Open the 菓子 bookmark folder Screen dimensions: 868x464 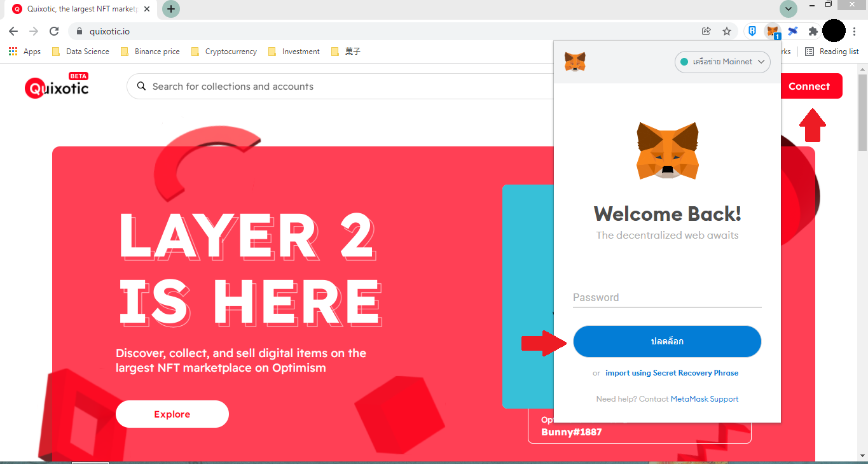(345, 52)
